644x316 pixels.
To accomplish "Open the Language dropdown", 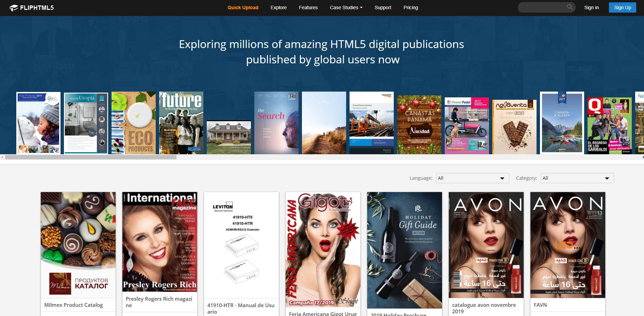I will click(x=472, y=178).
